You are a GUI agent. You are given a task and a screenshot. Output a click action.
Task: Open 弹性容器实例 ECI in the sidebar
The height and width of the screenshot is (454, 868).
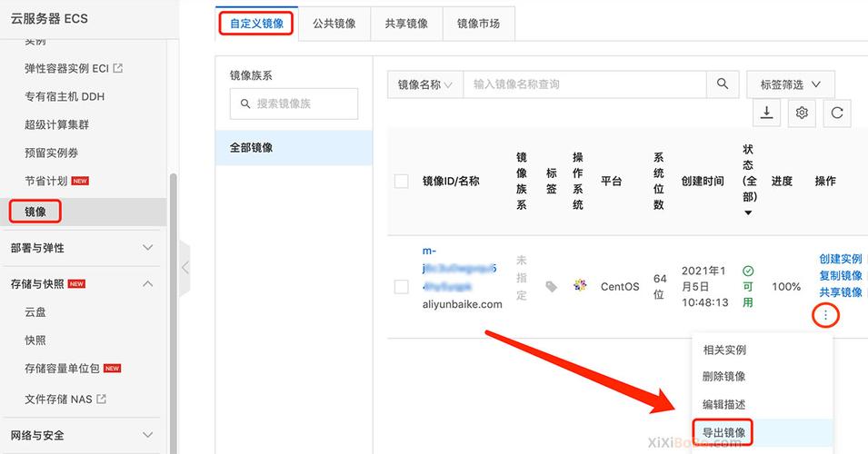pyautogui.click(x=66, y=68)
